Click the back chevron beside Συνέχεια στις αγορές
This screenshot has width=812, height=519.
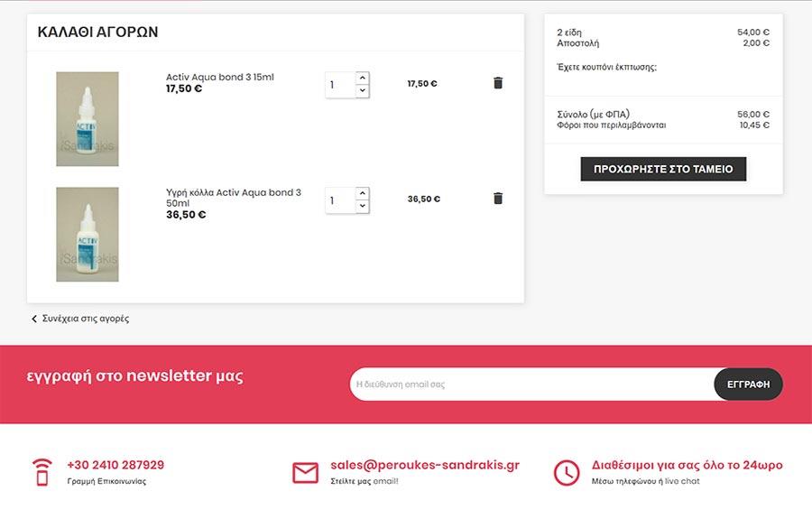34,319
